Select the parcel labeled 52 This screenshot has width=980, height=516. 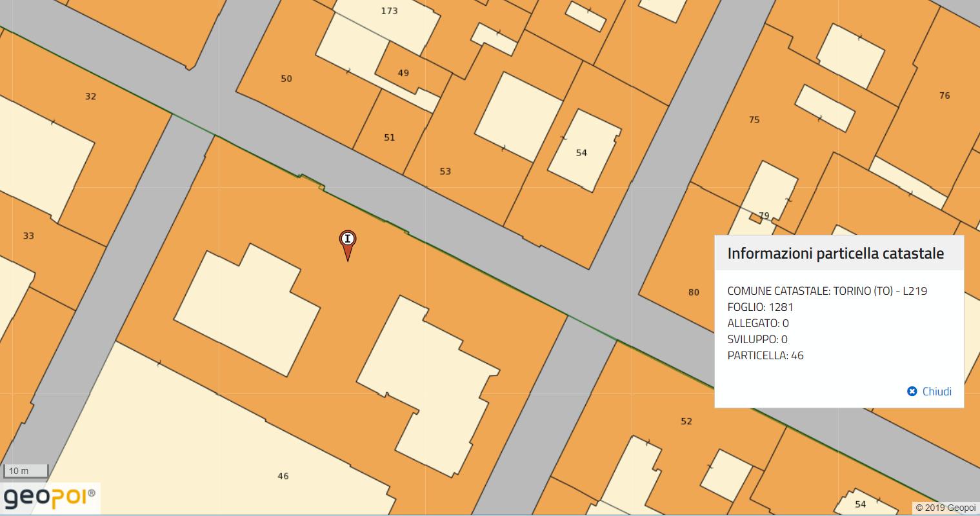pos(686,422)
